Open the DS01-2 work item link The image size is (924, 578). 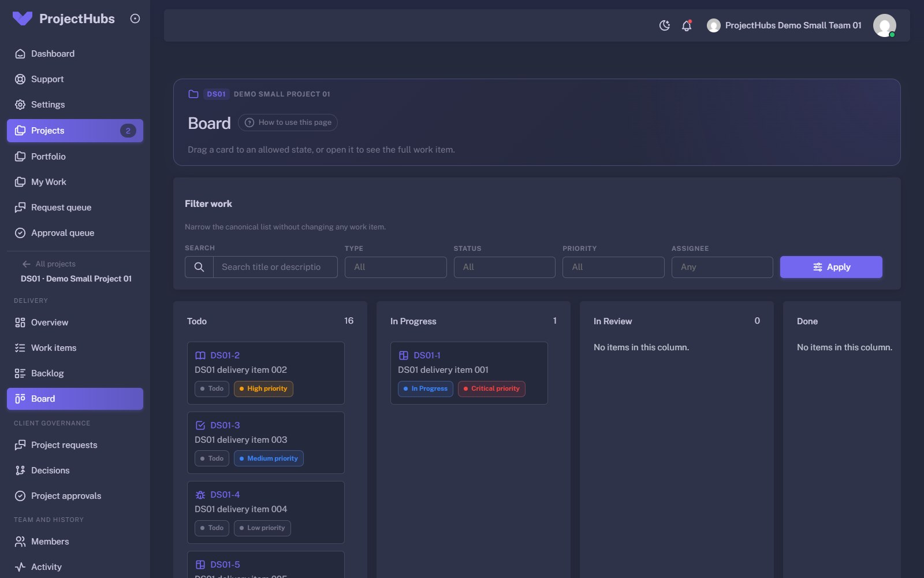[225, 355]
